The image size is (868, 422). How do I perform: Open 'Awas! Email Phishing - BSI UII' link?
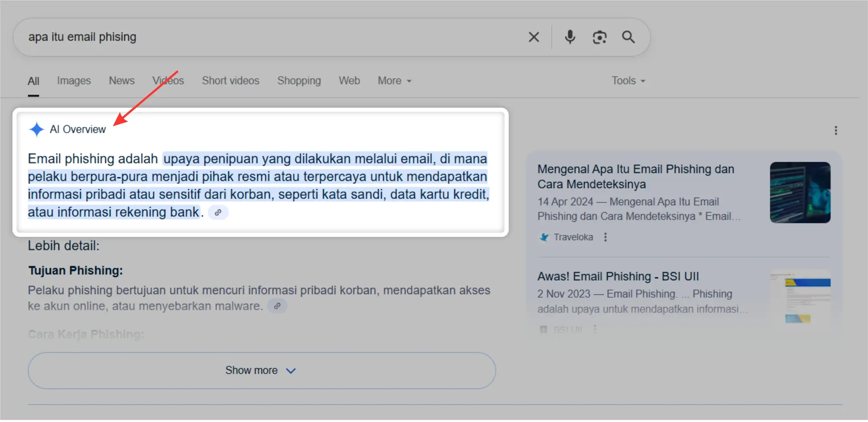[618, 277]
